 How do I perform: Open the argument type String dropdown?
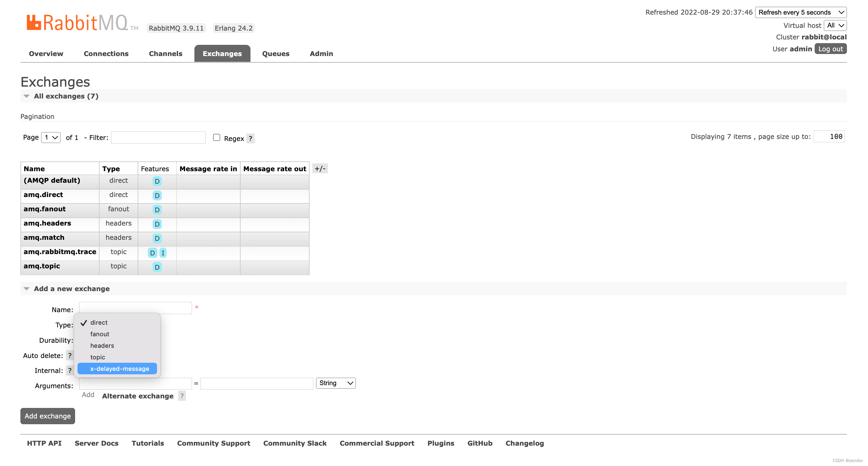pyautogui.click(x=336, y=383)
